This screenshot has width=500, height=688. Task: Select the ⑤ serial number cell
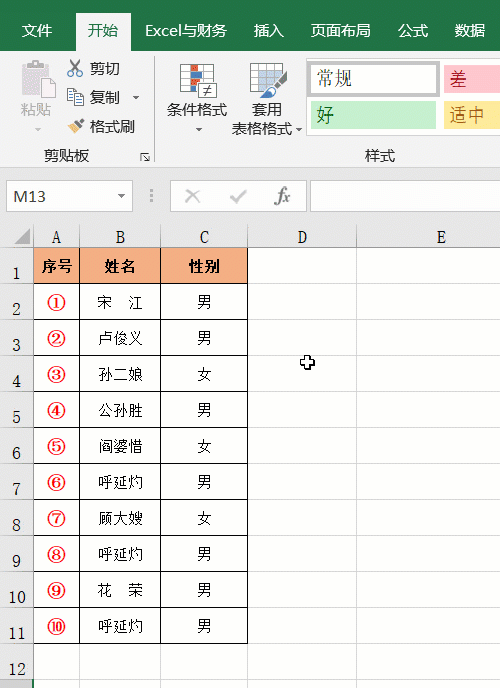pos(57,446)
